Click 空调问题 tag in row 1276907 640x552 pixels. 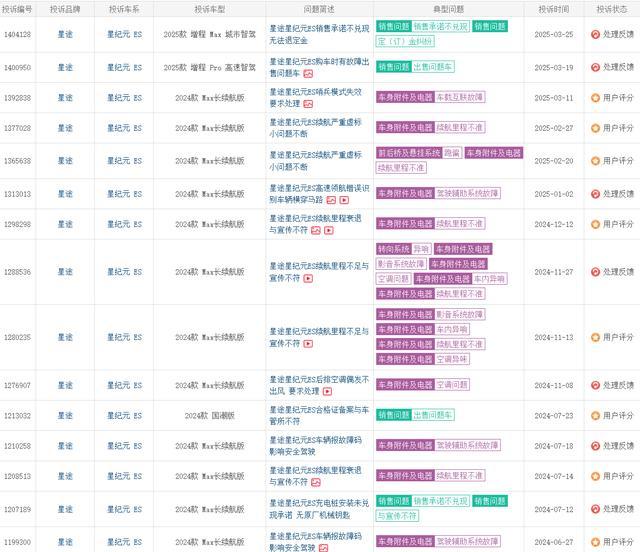[x=452, y=385]
